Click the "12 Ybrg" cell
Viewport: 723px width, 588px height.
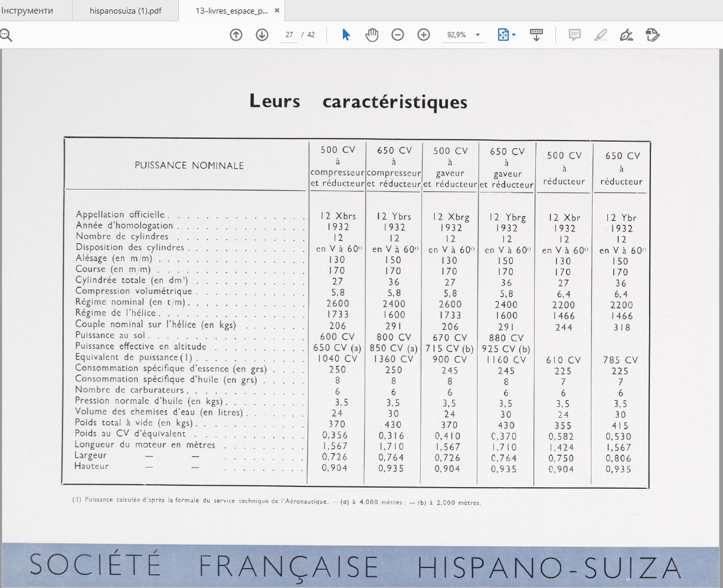[x=508, y=217]
